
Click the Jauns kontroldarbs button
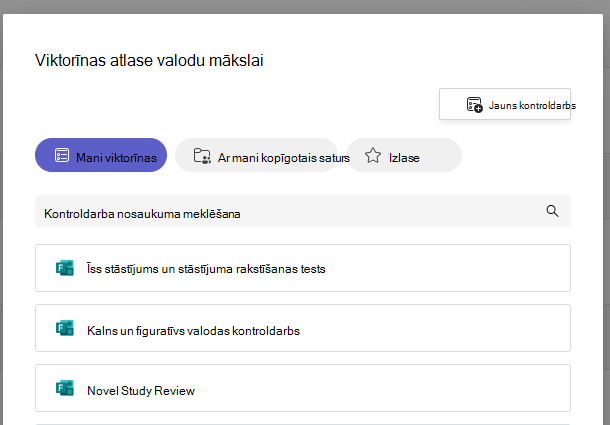tap(505, 104)
